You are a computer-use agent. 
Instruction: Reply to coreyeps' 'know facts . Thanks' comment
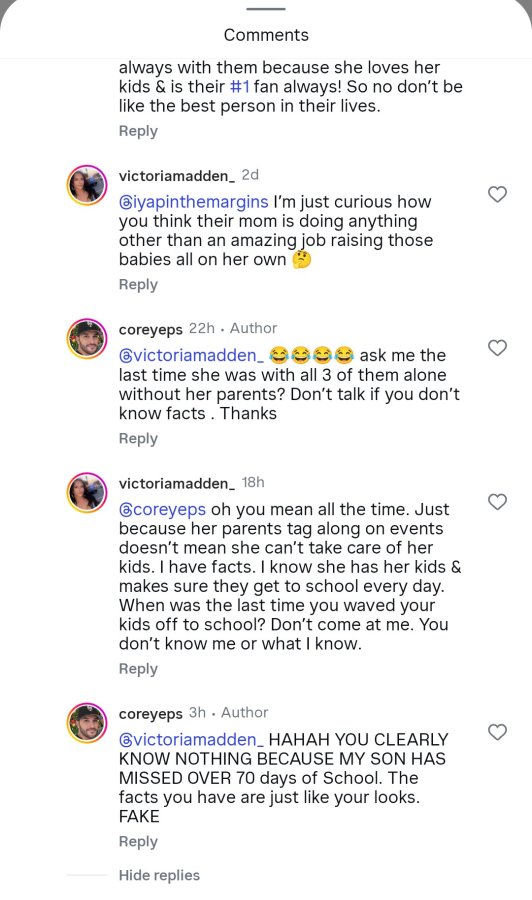138,439
